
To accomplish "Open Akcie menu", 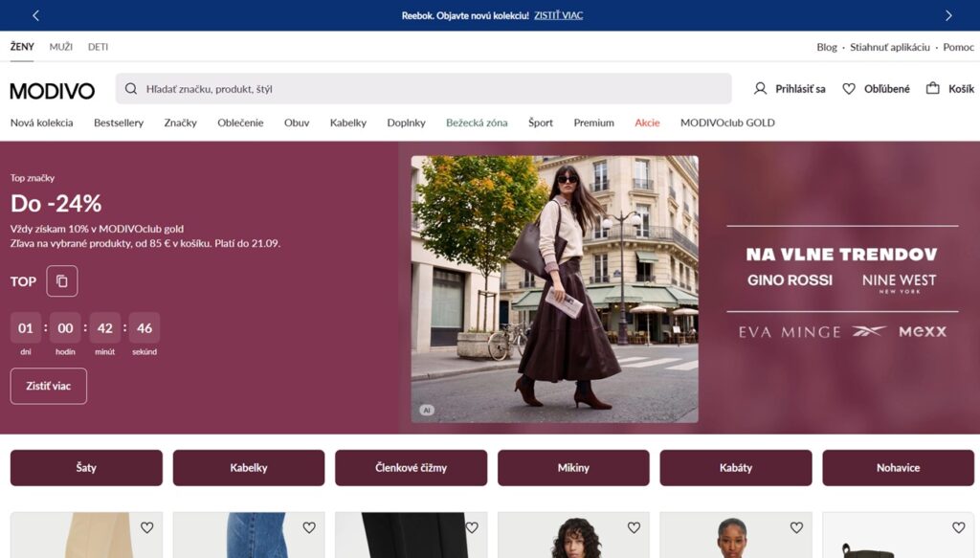I will (647, 123).
